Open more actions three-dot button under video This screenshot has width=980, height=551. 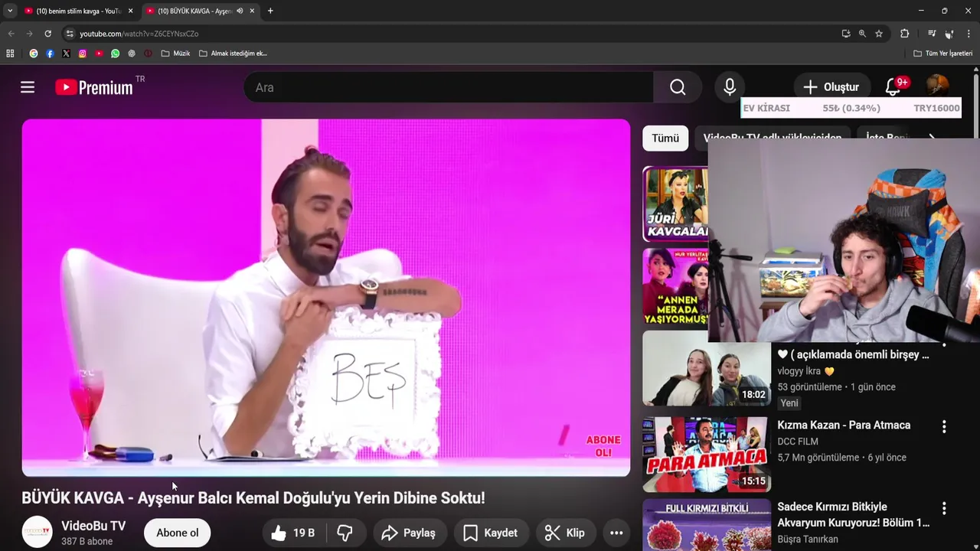click(x=616, y=533)
